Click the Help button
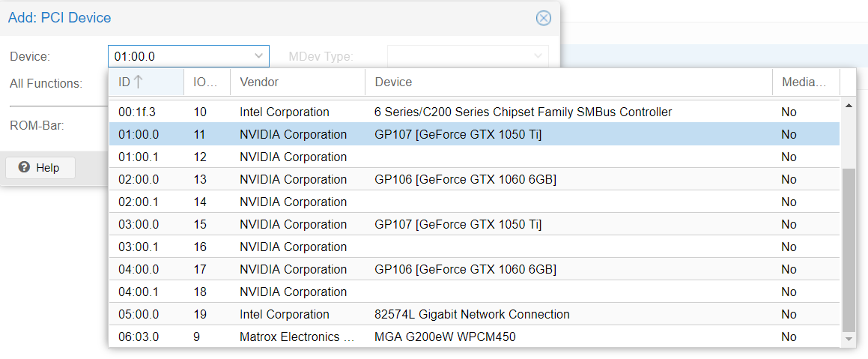This screenshot has width=868, height=359. point(40,167)
